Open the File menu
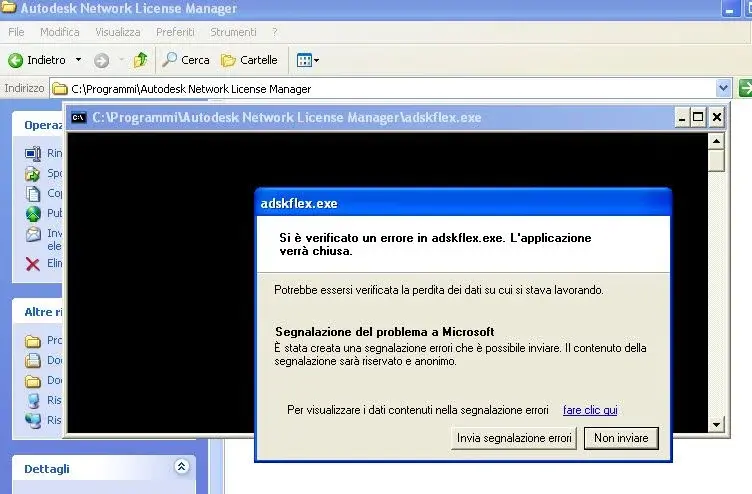 [x=16, y=32]
